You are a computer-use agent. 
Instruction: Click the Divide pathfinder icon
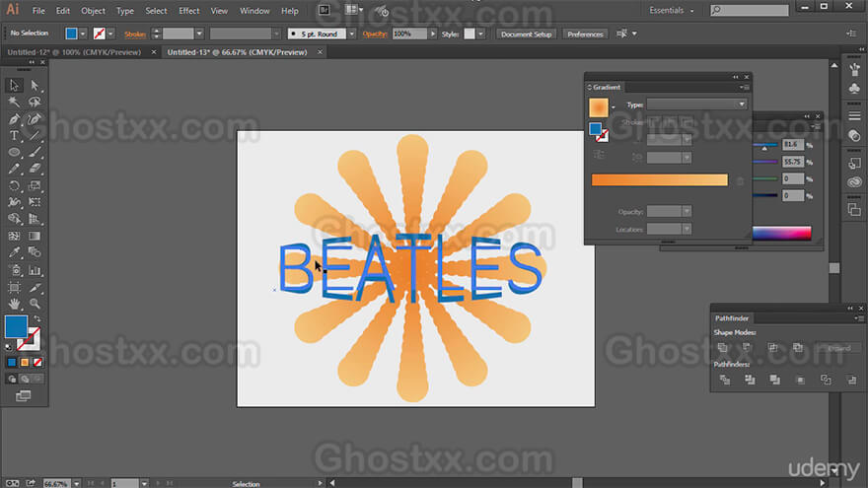pyautogui.click(x=725, y=380)
